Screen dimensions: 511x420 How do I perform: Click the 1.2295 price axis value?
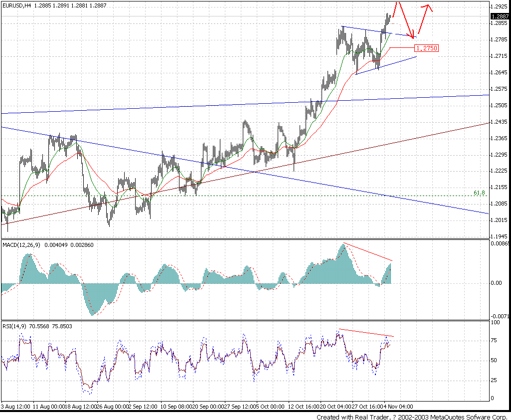[x=500, y=155]
